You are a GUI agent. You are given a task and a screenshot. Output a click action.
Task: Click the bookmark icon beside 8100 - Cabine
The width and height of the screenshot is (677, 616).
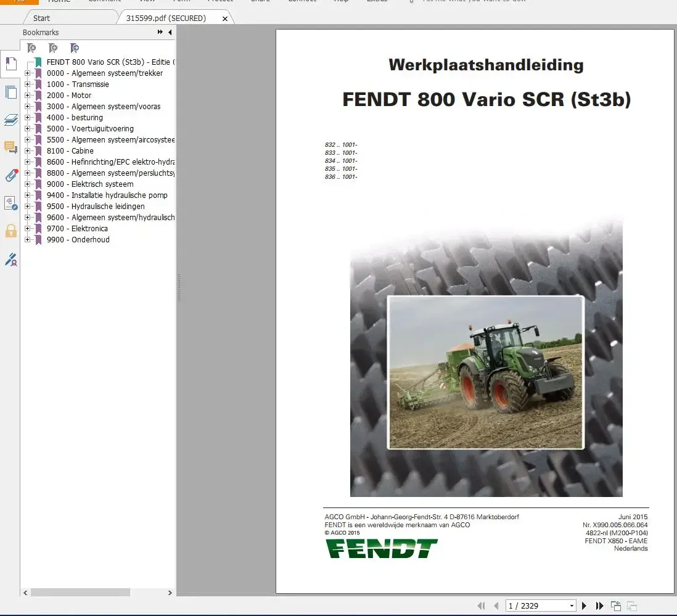pyautogui.click(x=38, y=150)
